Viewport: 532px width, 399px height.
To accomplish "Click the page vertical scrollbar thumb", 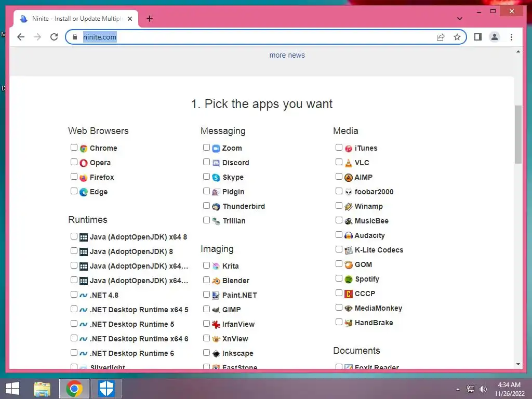I will point(518,135).
